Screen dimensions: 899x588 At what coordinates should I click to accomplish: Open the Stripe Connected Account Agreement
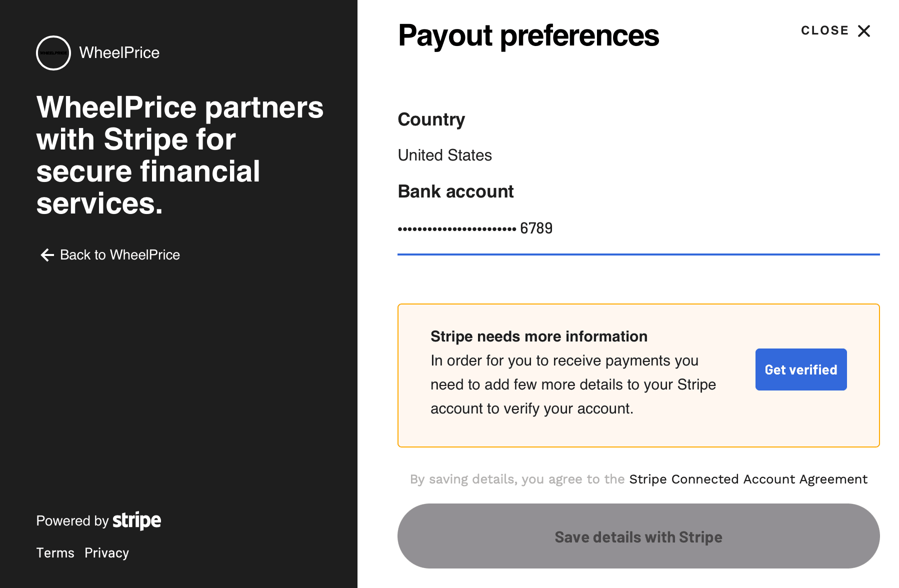click(x=748, y=478)
